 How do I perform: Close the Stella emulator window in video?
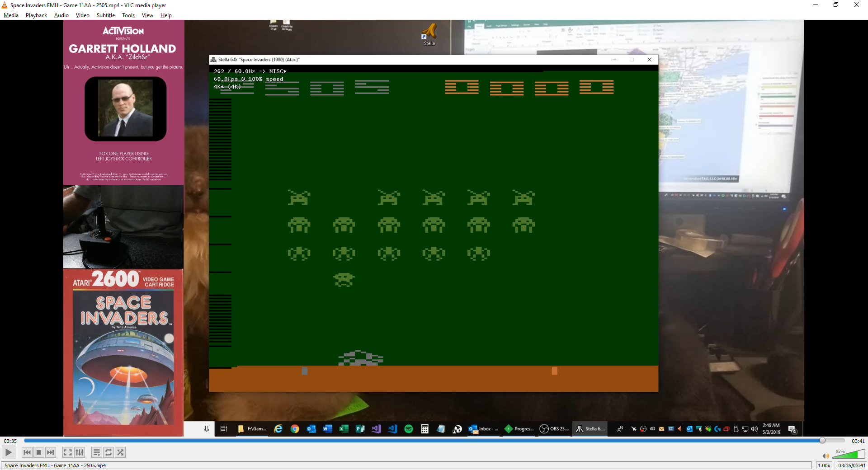click(x=649, y=60)
